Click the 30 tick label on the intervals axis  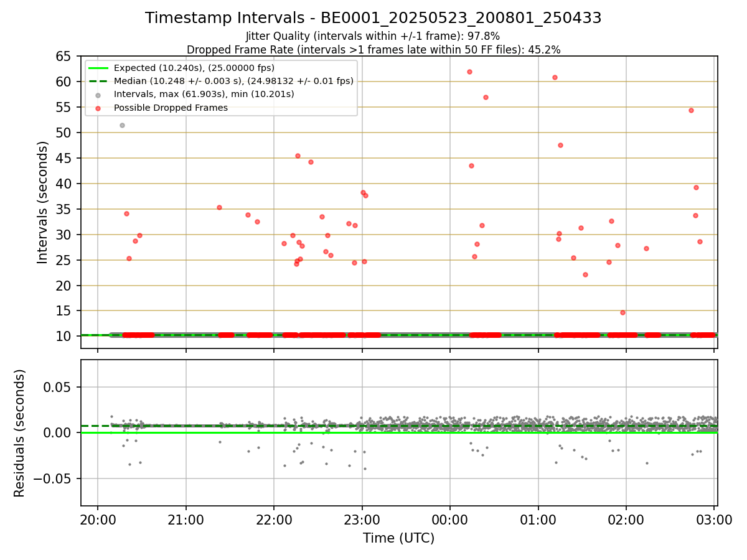tap(64, 235)
